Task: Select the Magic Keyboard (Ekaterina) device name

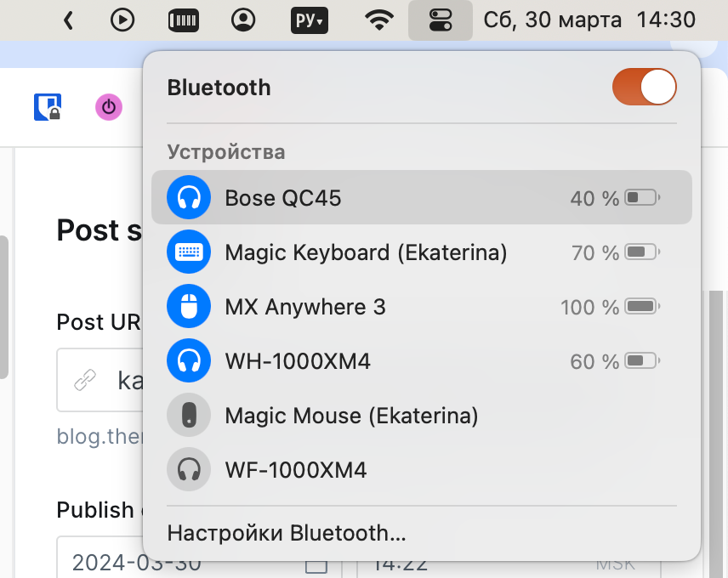Action: tap(366, 252)
